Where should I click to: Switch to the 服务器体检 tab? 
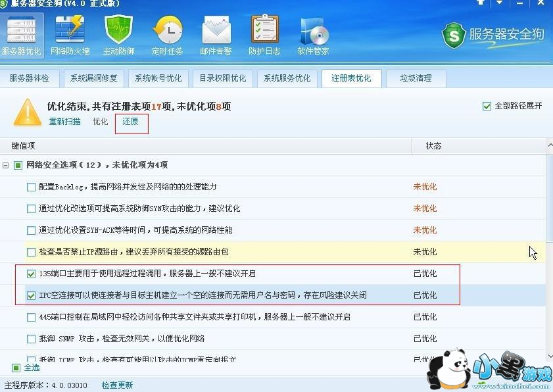[x=30, y=78]
